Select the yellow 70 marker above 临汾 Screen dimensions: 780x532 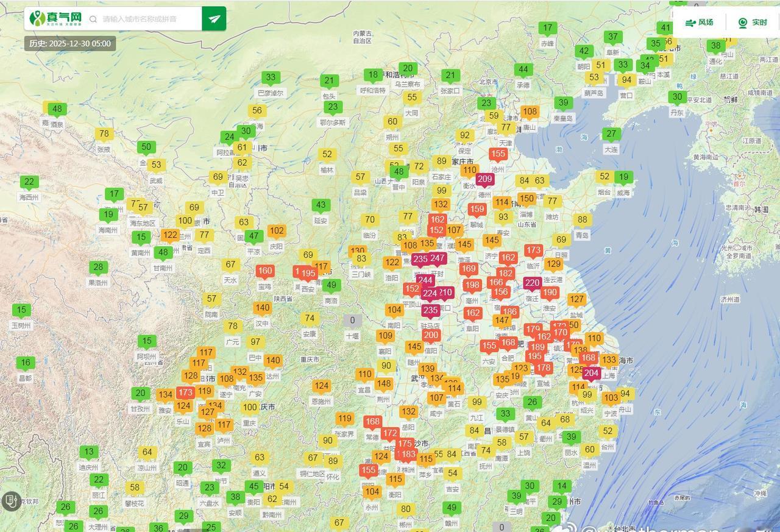[369, 220]
